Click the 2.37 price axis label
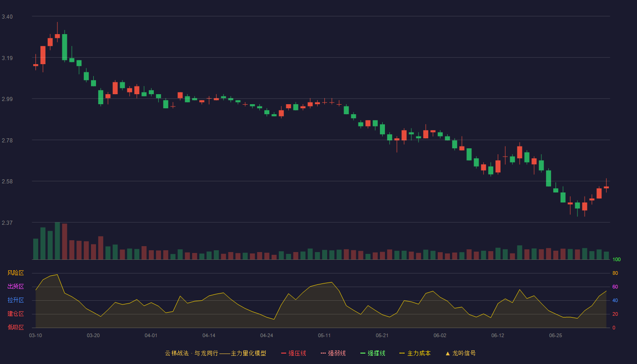Viewport: 637px width, 364px height. (7, 223)
